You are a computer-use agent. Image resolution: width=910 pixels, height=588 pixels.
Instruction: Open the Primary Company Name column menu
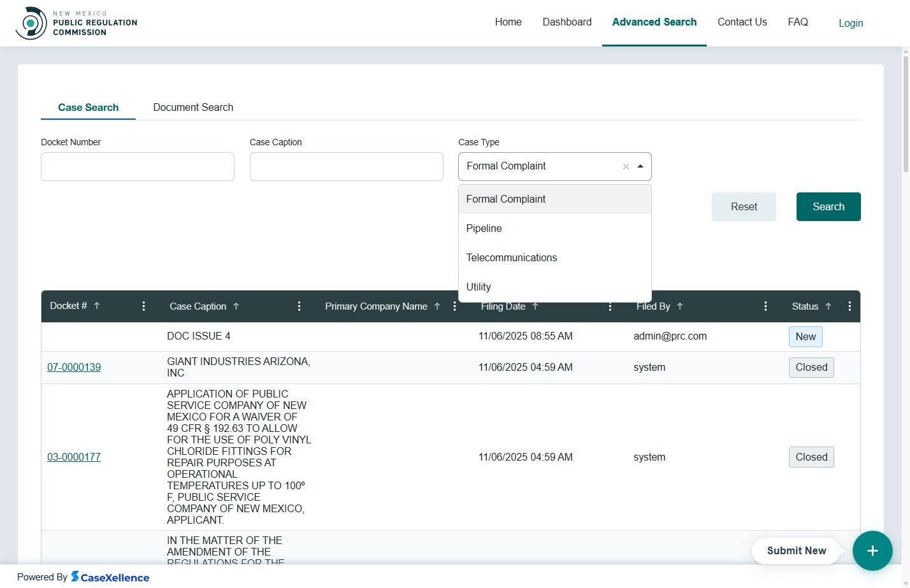454,306
